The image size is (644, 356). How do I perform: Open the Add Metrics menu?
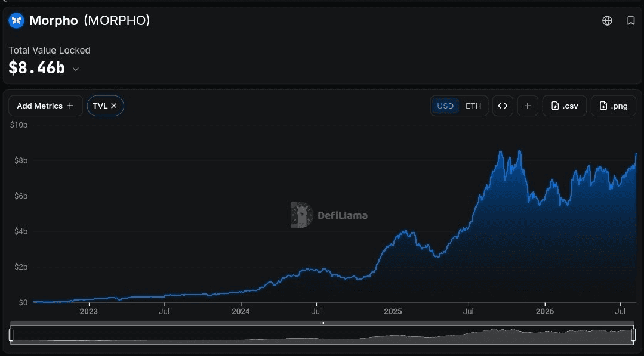pyautogui.click(x=45, y=106)
